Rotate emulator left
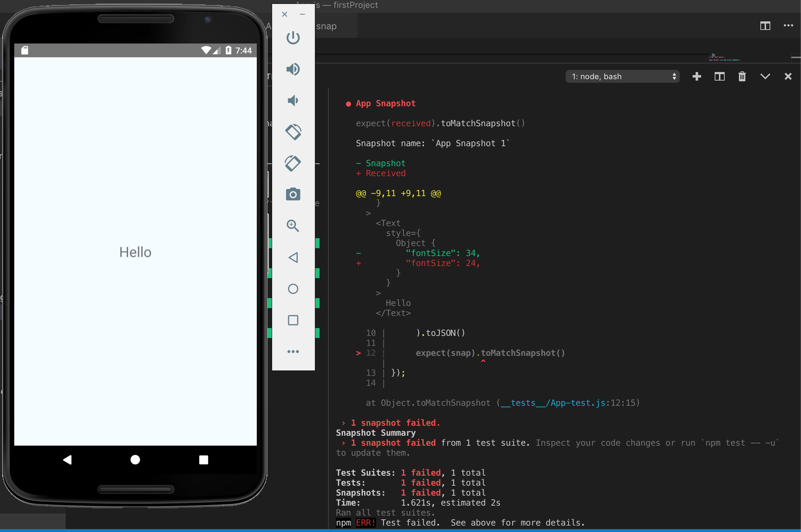Viewport: 801px width, 532px height. click(x=293, y=132)
